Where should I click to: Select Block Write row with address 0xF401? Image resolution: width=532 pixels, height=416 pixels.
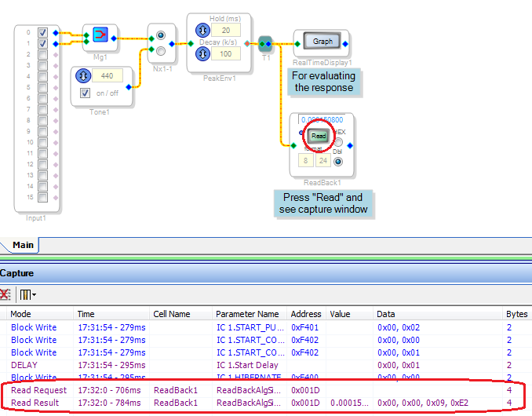[266, 327]
